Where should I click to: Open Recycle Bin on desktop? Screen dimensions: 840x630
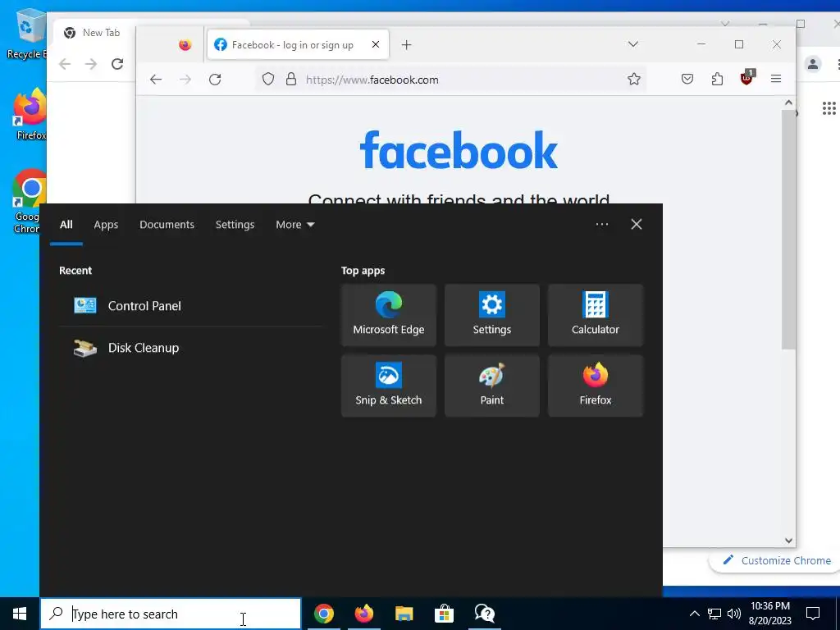27,34
